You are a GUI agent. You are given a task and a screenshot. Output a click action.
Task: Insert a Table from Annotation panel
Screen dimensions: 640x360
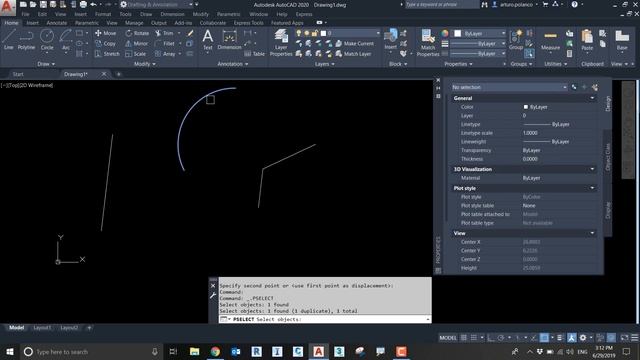pos(254,54)
